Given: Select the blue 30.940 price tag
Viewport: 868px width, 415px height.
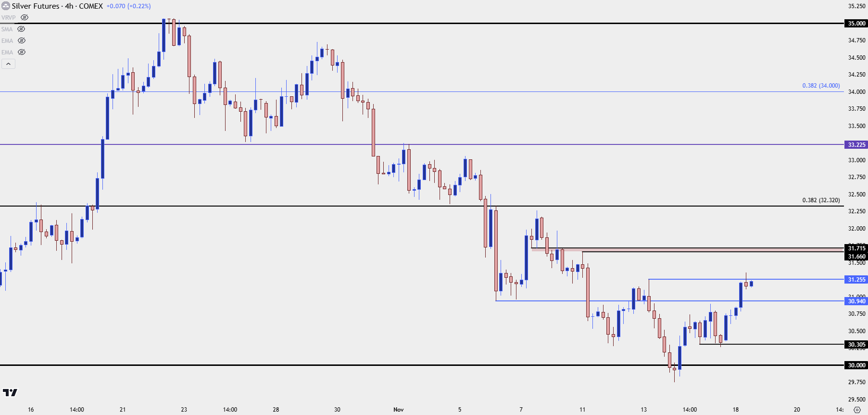Looking at the screenshot, I should click(x=856, y=301).
